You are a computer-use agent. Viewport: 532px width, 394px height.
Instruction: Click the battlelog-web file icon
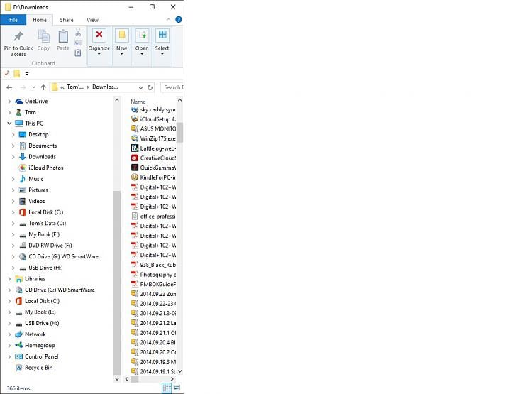[x=135, y=148]
